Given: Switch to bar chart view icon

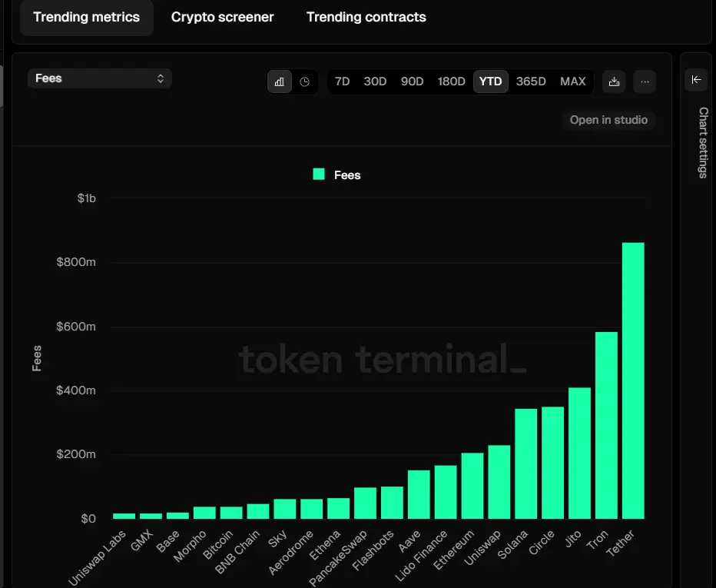Looking at the screenshot, I should coord(280,81).
